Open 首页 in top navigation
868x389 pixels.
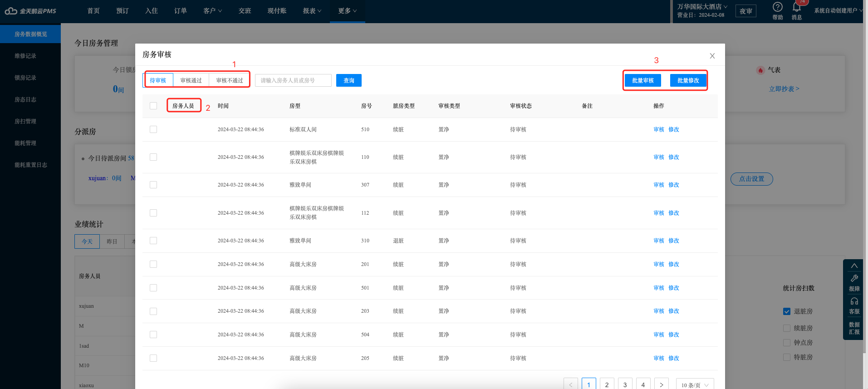coord(93,11)
